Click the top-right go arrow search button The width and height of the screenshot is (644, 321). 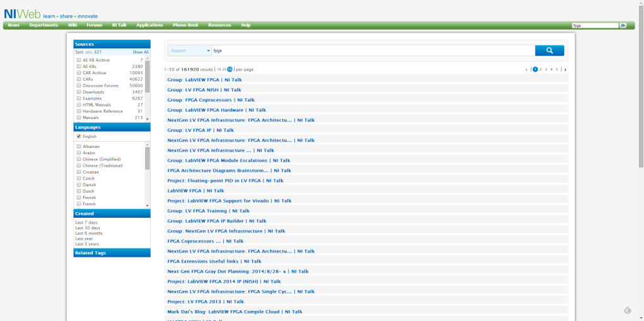coord(623,25)
